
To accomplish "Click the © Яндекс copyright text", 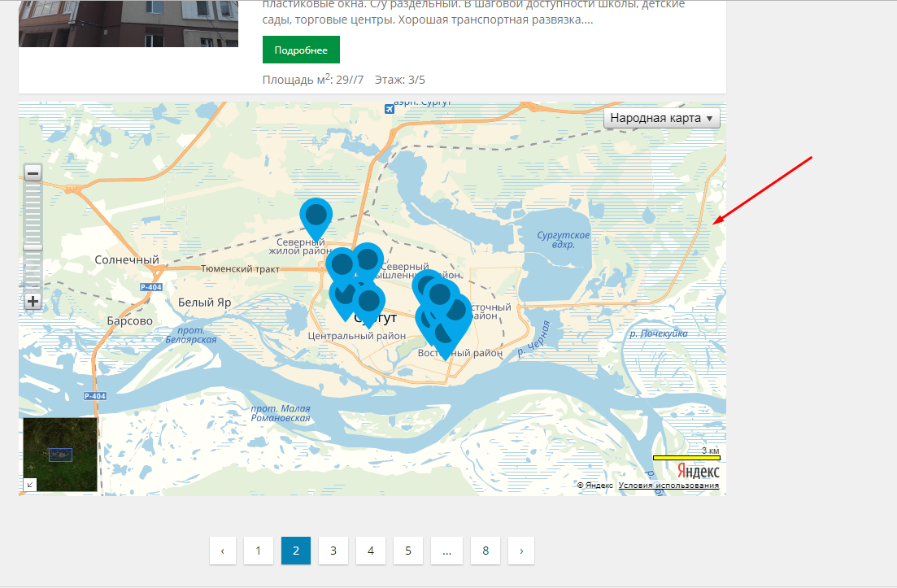I will [x=595, y=486].
